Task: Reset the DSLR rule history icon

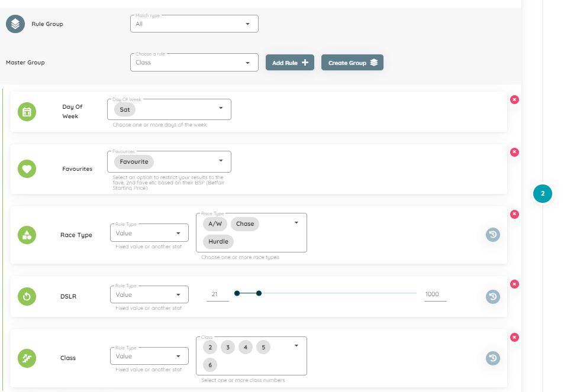Action: pyautogui.click(x=493, y=296)
